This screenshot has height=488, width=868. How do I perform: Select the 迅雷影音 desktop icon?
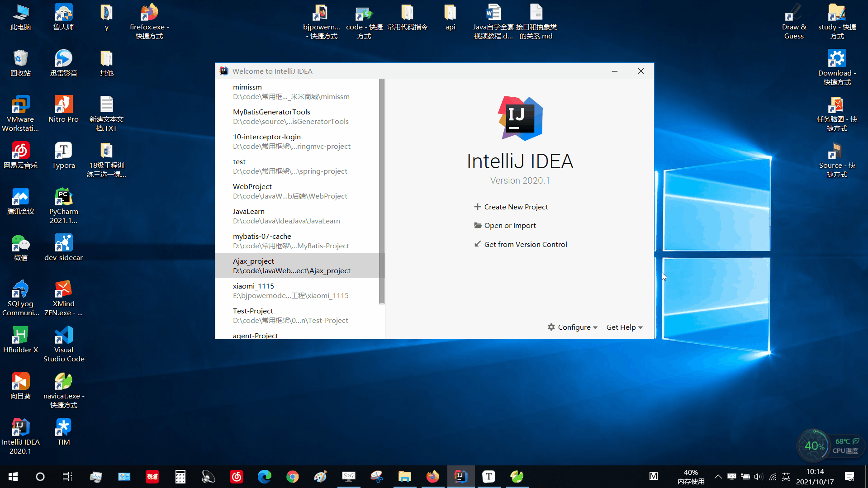[64, 63]
